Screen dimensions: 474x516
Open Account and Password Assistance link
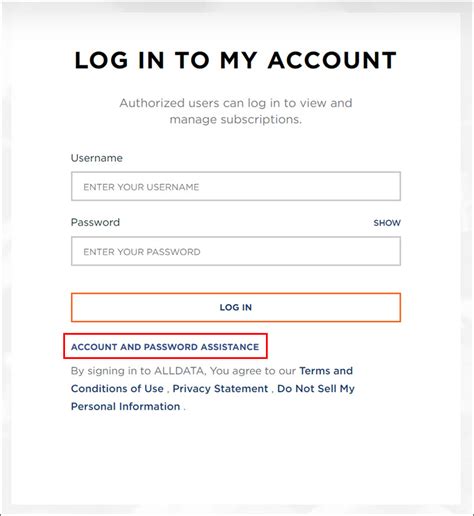(165, 347)
